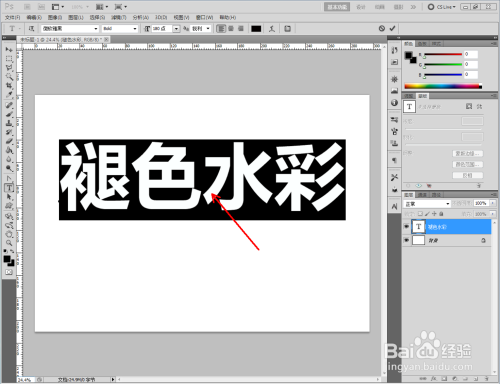The width and height of the screenshot is (500, 384).
Task: Click the foreground color in toolbox
Action: point(7,259)
